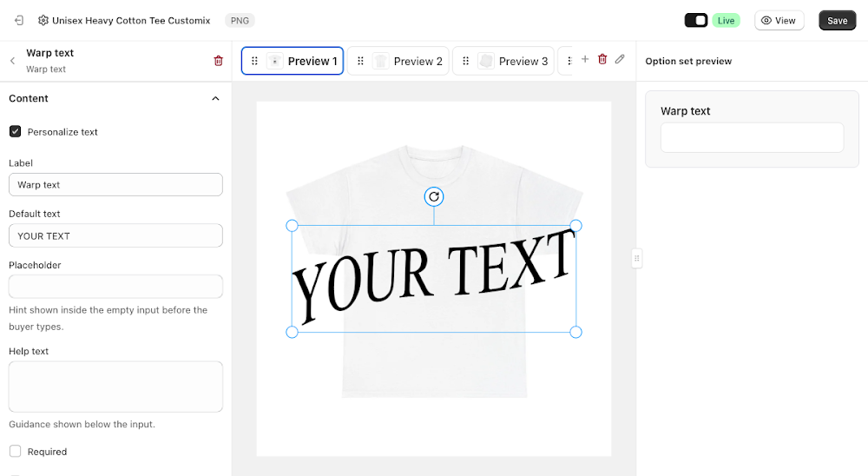Click the Warp text layer title

pyautogui.click(x=49, y=53)
